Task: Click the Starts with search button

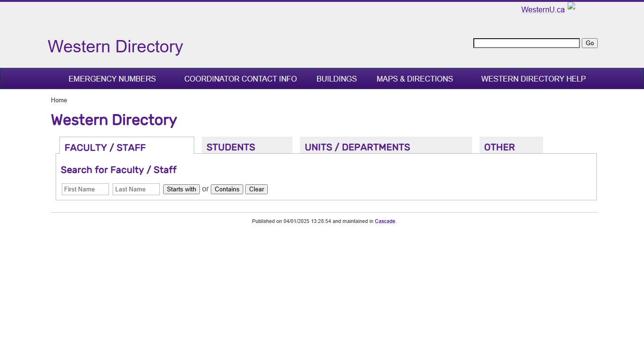Action: tap(182, 189)
